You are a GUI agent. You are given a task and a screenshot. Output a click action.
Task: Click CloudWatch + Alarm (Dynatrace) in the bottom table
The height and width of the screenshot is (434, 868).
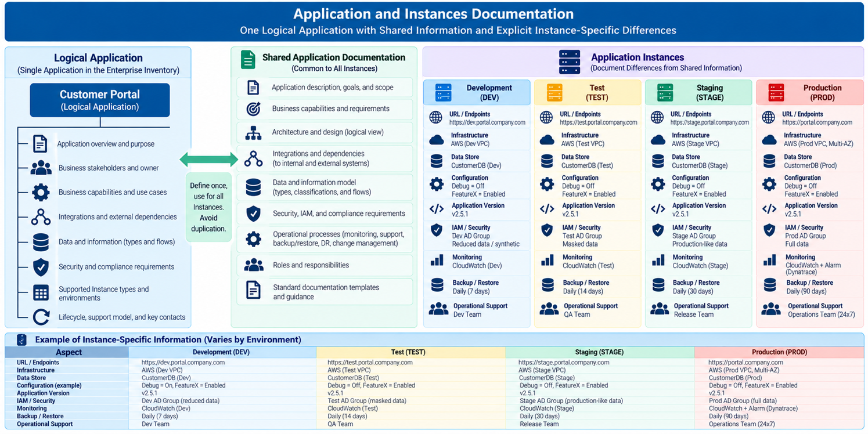coord(753,408)
